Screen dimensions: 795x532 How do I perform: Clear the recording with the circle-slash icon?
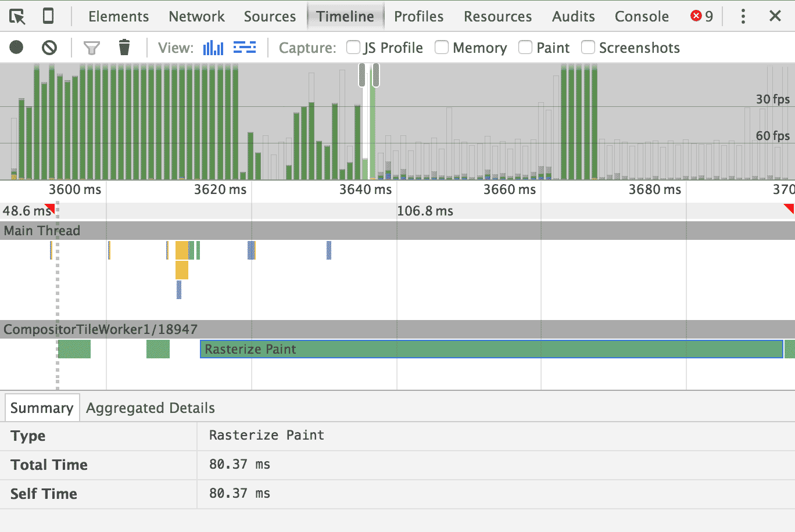coord(49,47)
